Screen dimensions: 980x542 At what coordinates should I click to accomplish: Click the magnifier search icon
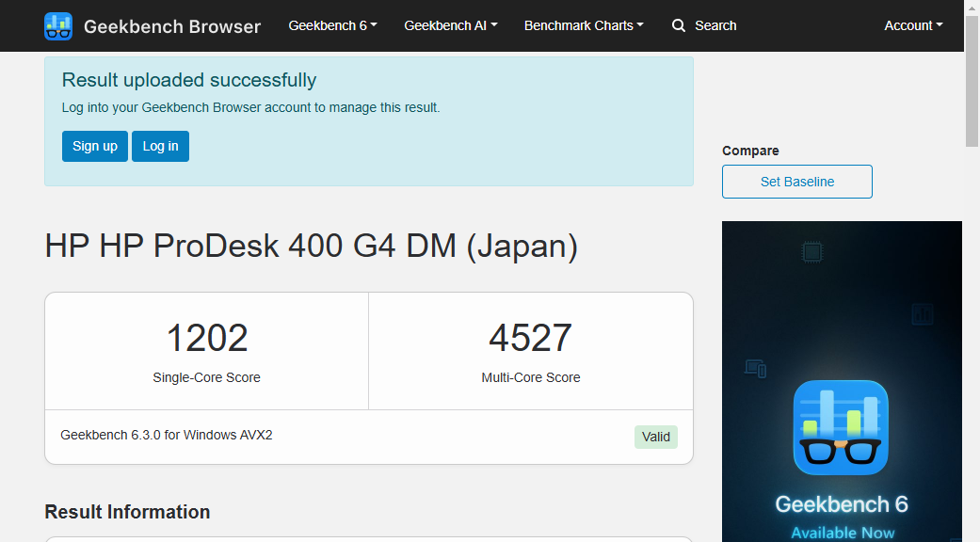[679, 25]
